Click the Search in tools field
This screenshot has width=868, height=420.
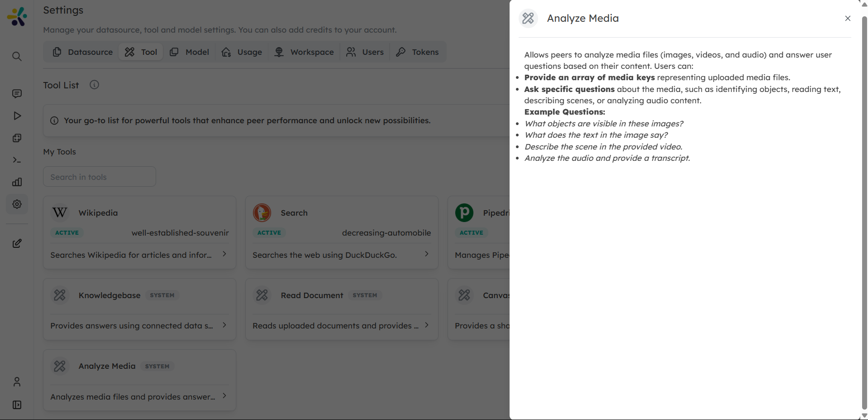pos(100,177)
